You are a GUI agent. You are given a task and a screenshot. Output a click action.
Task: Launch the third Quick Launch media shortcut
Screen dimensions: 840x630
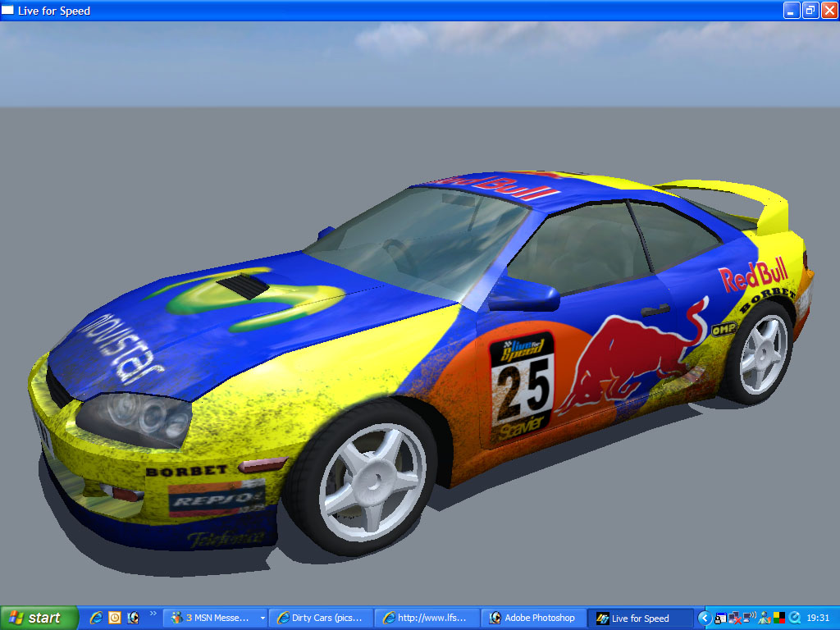[133, 618]
